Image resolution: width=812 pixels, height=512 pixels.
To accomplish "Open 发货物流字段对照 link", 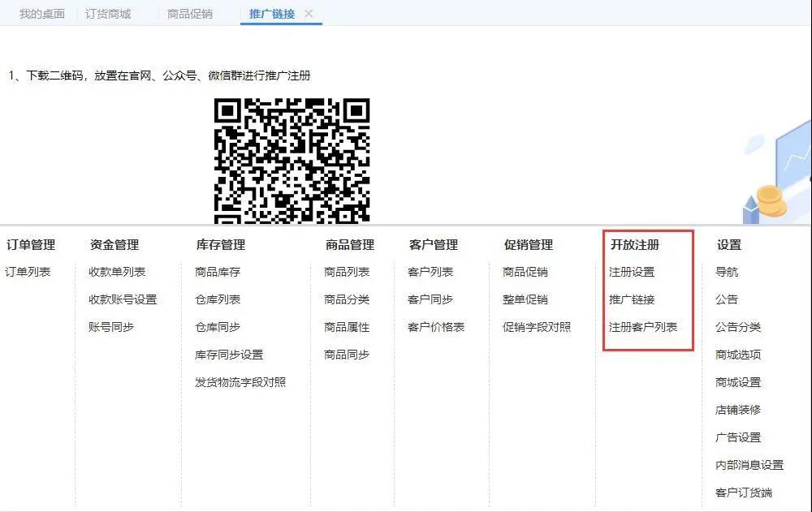I will 240,382.
